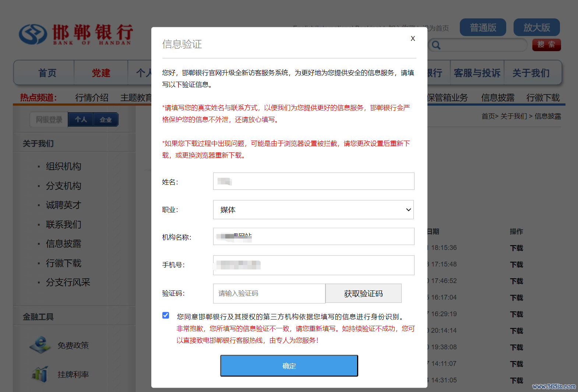Click the 金融工具 sidebar heading

coord(38,317)
